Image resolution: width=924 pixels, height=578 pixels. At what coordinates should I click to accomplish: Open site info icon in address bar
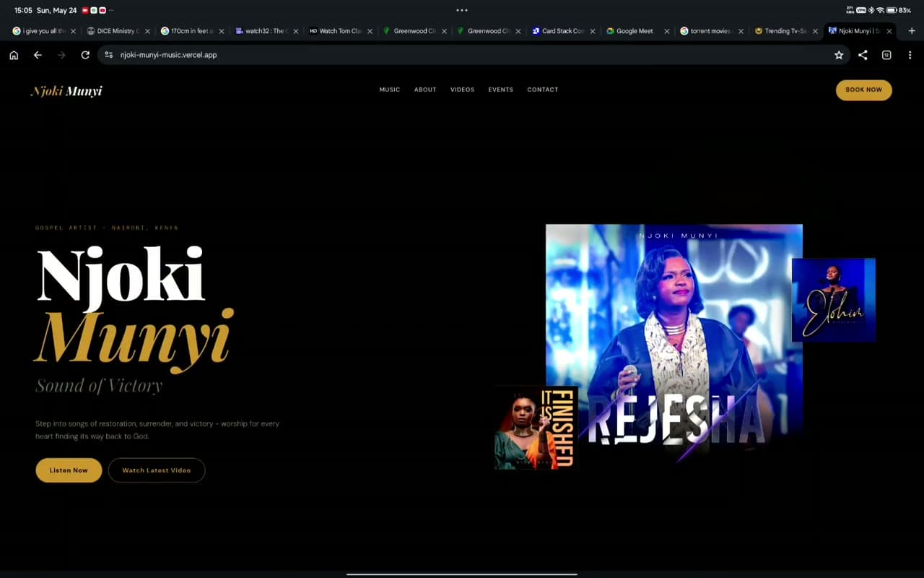coord(109,55)
